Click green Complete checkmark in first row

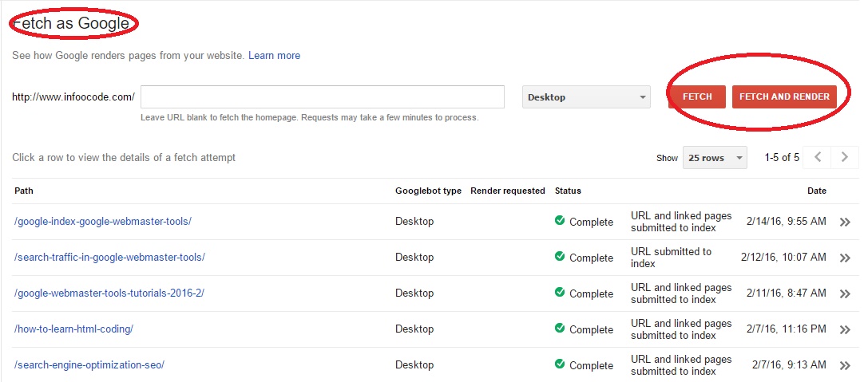click(560, 221)
